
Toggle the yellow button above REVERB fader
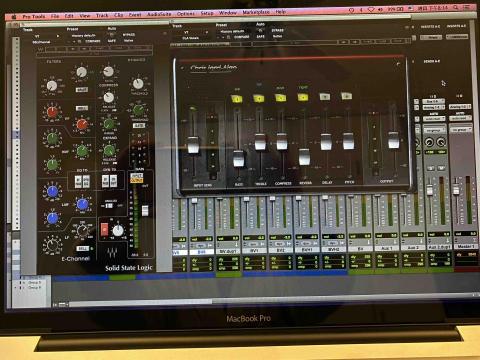303,97
